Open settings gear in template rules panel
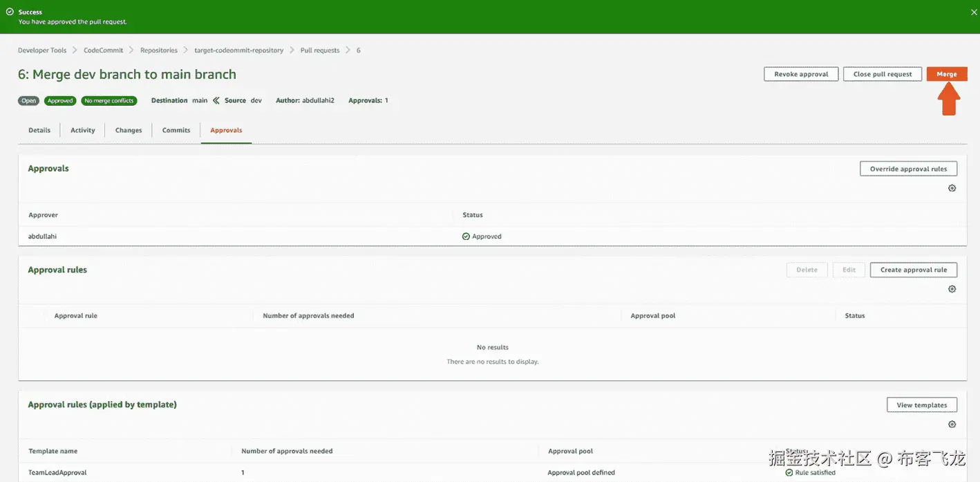This screenshot has width=980, height=482. 952,425
